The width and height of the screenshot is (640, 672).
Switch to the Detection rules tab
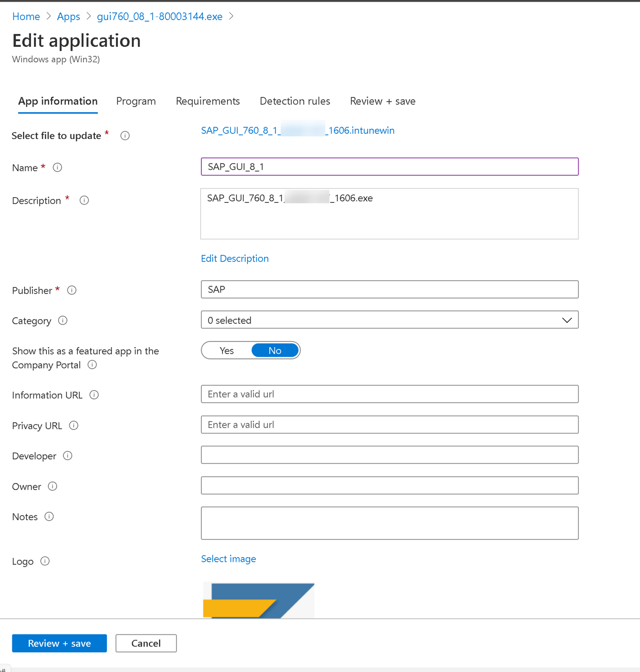point(295,101)
